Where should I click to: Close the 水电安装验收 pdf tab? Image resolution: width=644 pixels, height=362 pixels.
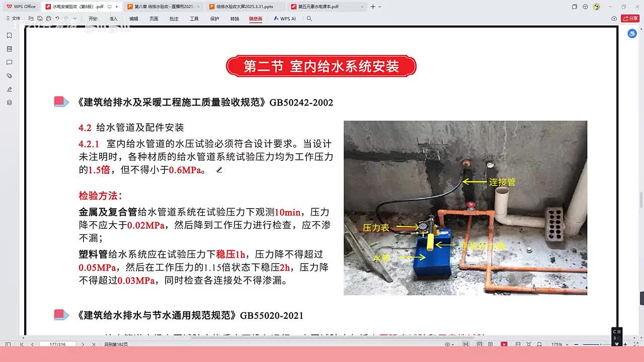click(117, 7)
